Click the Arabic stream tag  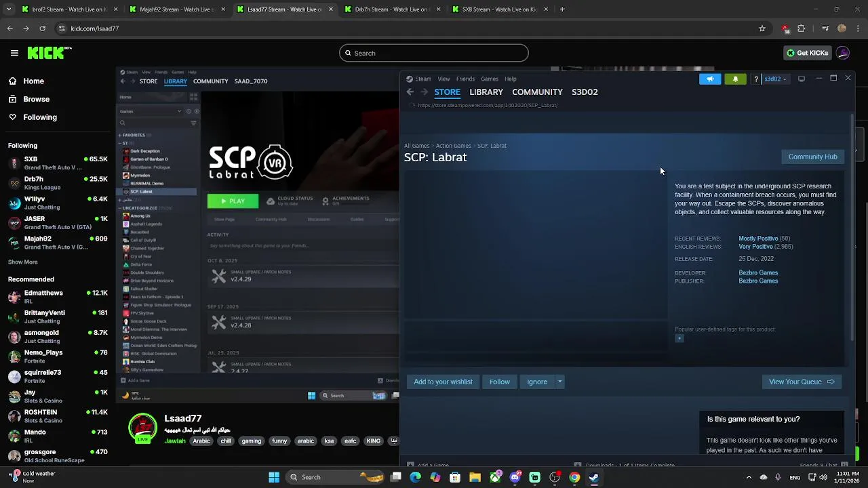pos(201,441)
